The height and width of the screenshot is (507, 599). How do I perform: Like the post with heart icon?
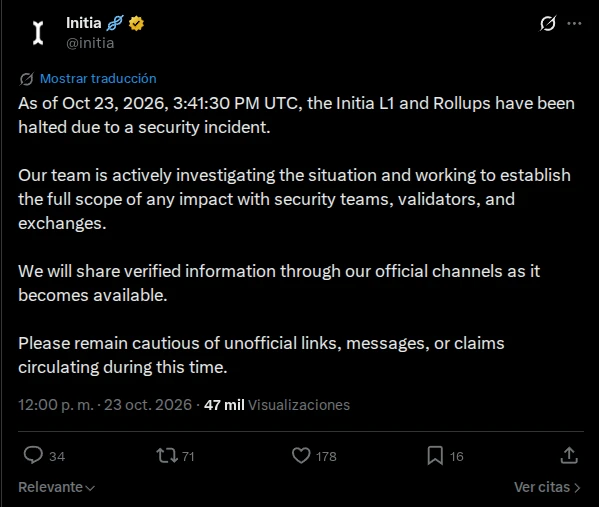(301, 455)
